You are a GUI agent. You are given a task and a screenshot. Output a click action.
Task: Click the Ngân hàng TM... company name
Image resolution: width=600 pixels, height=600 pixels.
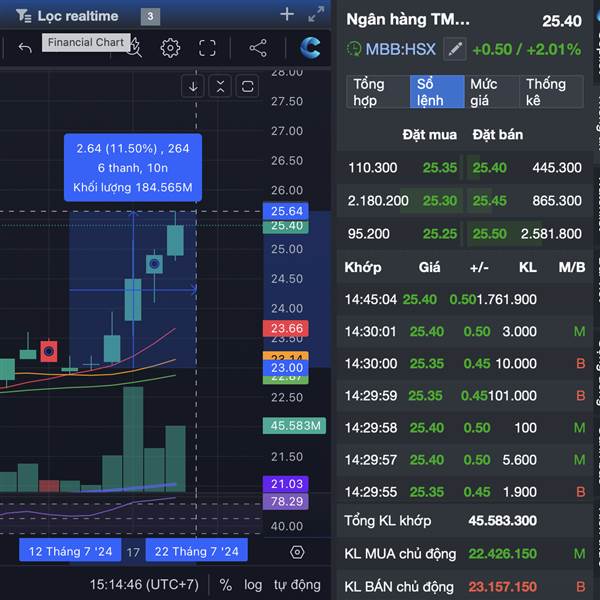pos(408,20)
